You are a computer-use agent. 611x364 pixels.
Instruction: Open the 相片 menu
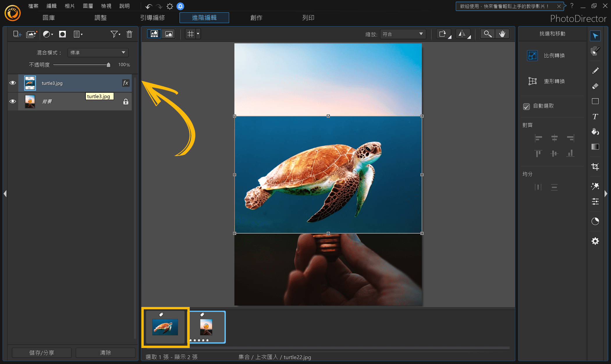coord(70,6)
